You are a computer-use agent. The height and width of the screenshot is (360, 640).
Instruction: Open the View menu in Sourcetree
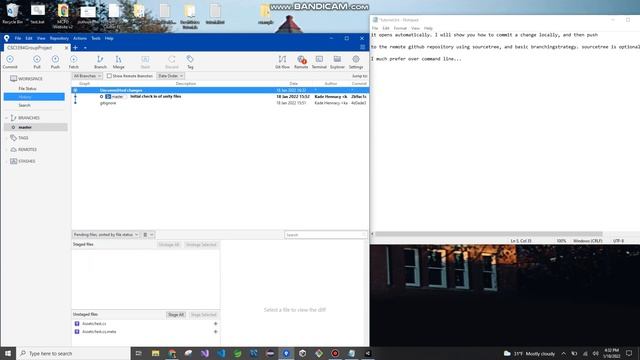(x=41, y=38)
